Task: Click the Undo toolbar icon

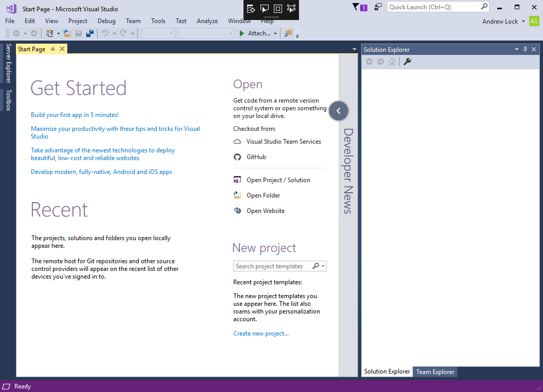Action: click(105, 33)
